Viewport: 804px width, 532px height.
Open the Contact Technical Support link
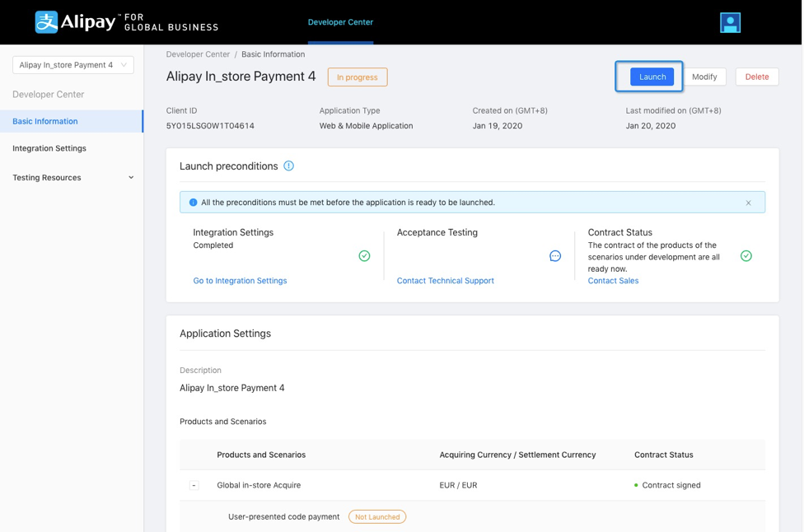445,281
